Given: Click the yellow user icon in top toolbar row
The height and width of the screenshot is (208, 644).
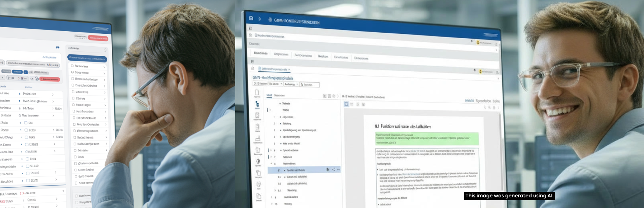Looking at the screenshot, I should tap(478, 43).
